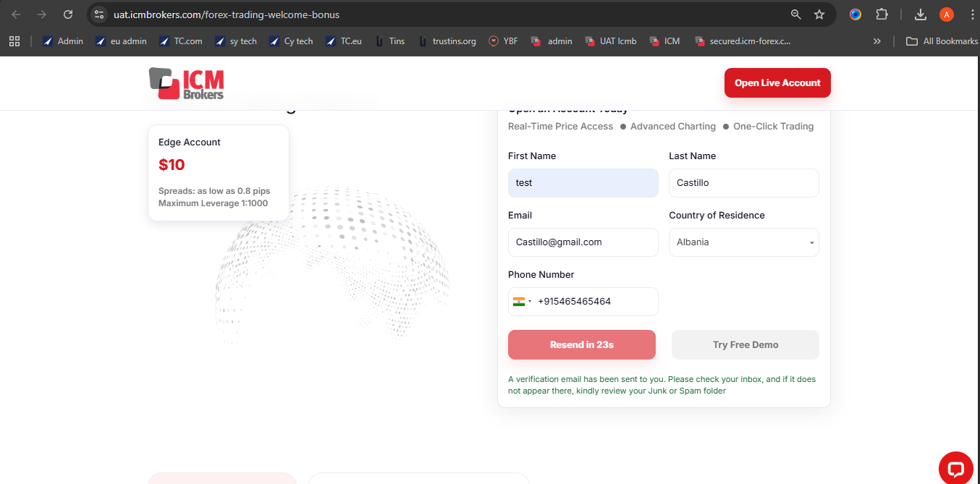The height and width of the screenshot is (484, 980).
Task: Open the Chrome profile avatar
Action: coord(946,14)
